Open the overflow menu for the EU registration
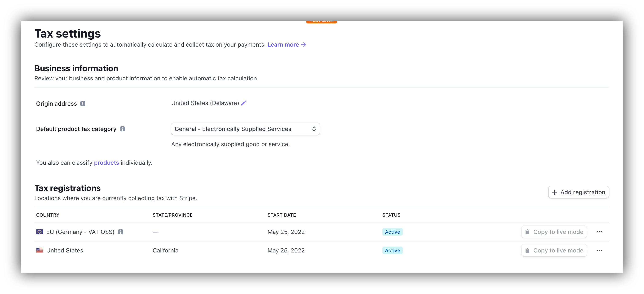The width and height of the screenshot is (644, 294). (599, 232)
